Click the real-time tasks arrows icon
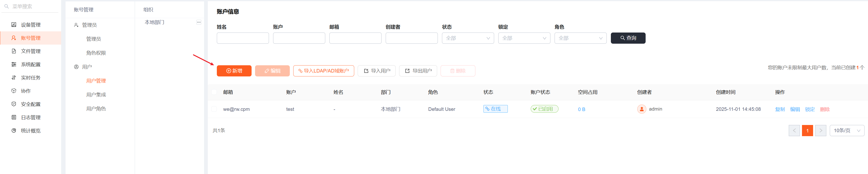The width and height of the screenshot is (868, 174). [x=14, y=77]
